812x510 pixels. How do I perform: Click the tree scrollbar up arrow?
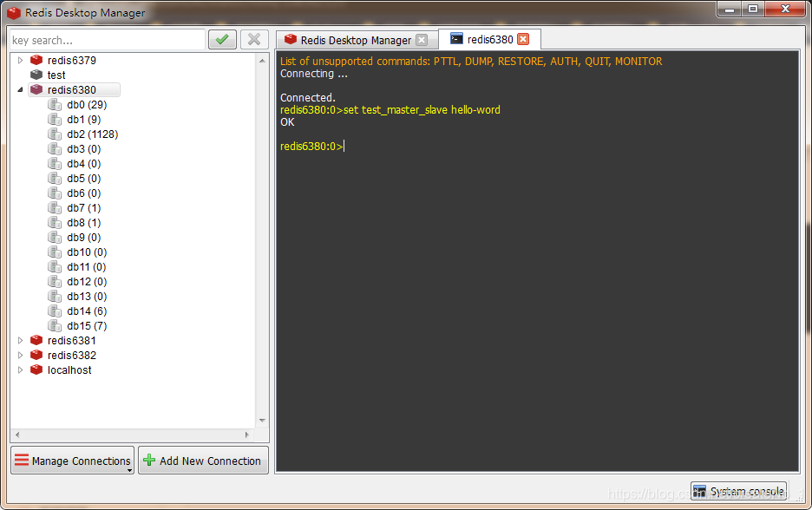(x=262, y=61)
